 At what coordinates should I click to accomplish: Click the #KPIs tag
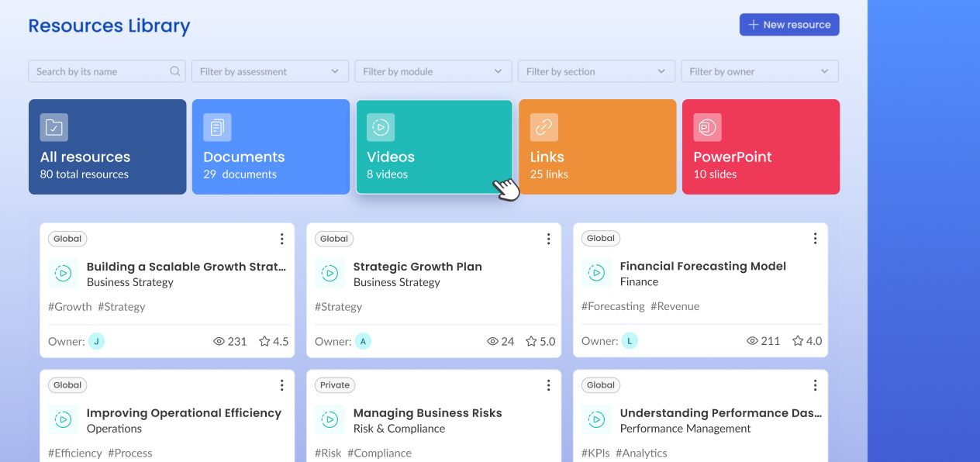tap(595, 453)
